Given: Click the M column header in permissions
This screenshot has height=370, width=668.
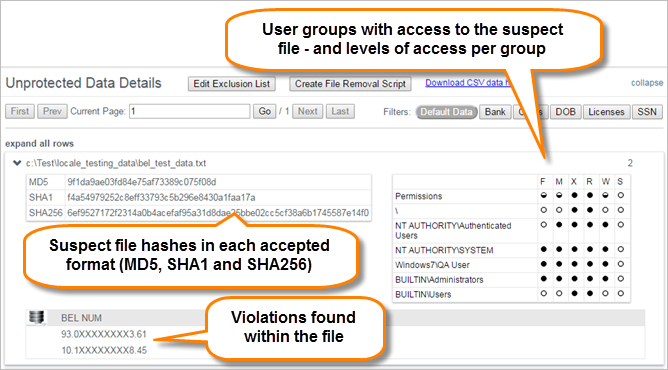Looking at the screenshot, I should pyautogui.click(x=559, y=182).
